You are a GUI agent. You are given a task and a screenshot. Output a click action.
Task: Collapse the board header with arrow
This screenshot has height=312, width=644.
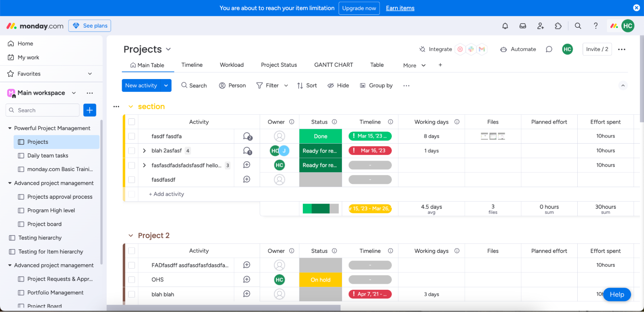623,86
